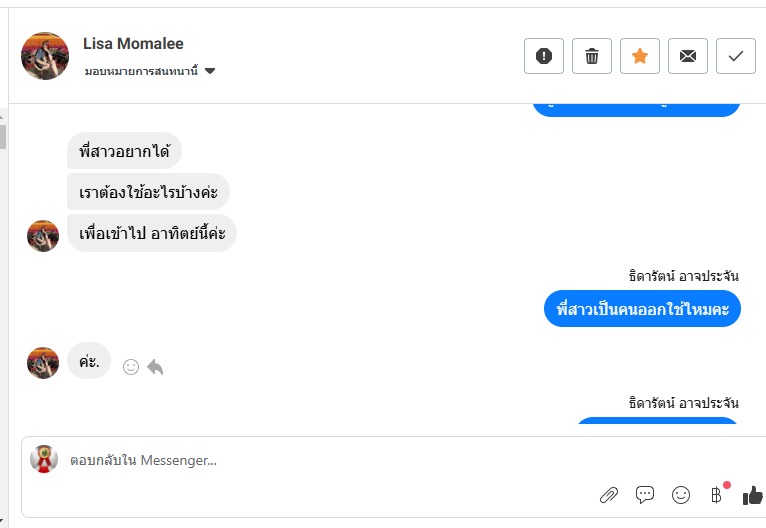Open saved replies speech bubble icon
Viewport: 766px width, 528px height.
tap(645, 494)
